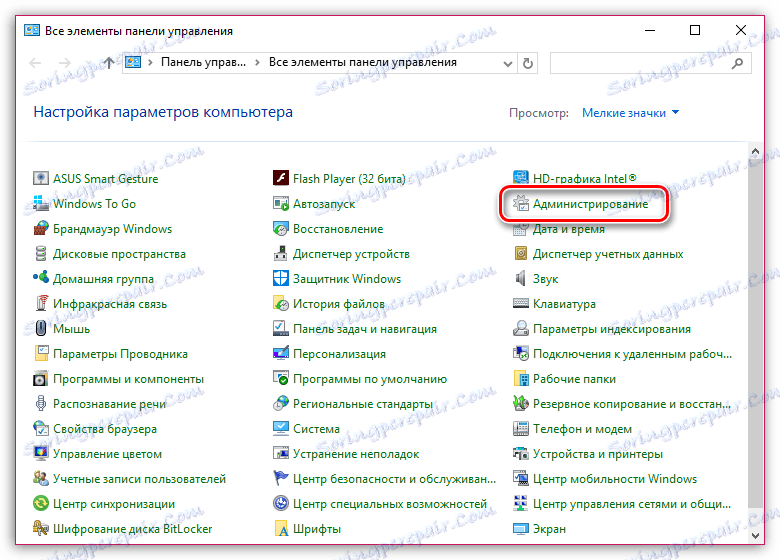780x560 pixels.
Task: Click the Диспетчер устройств icon
Action: pos(281,253)
